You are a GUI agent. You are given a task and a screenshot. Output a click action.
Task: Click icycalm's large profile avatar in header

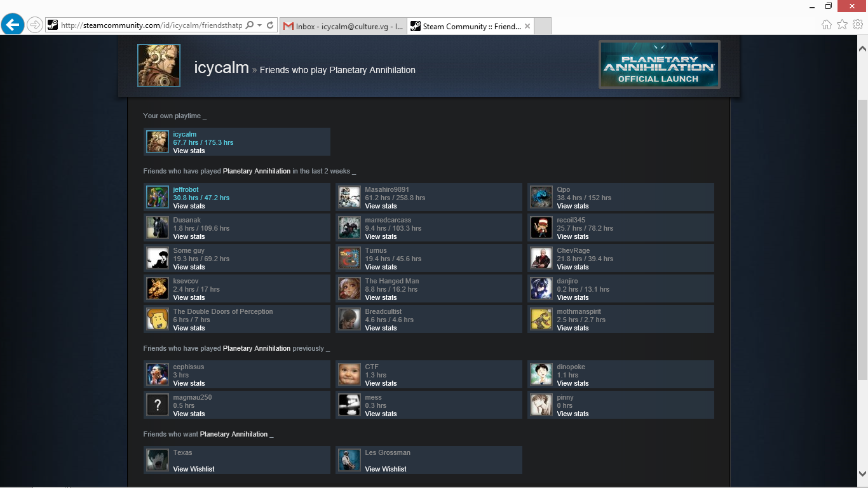click(x=159, y=65)
